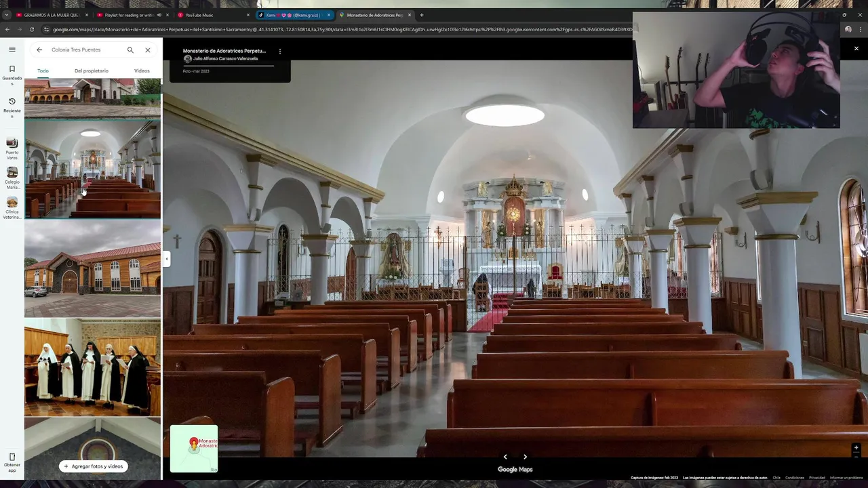Viewport: 868px width, 488px height.
Task: Switch to the Del propietario tab
Action: tap(92, 70)
